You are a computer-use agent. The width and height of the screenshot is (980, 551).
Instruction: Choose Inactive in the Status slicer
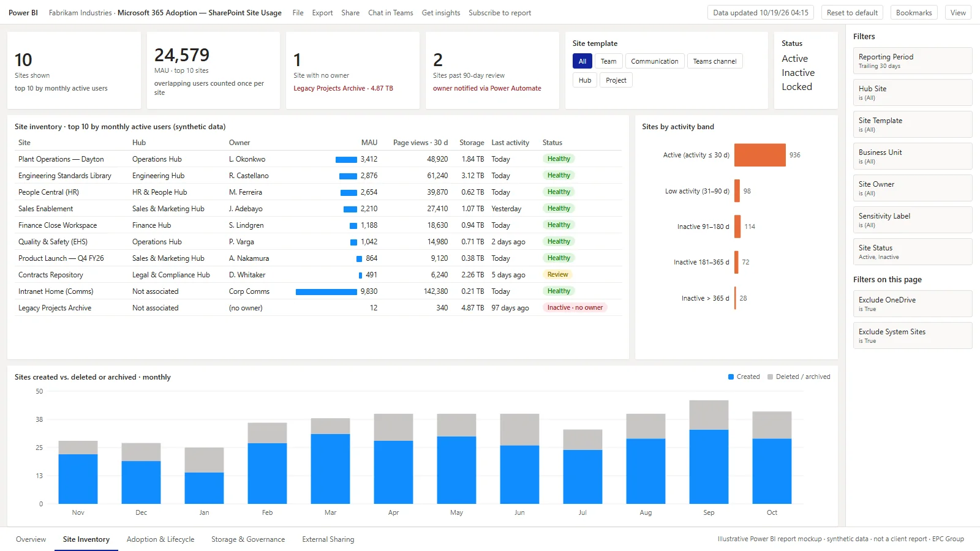pyautogui.click(x=798, y=73)
